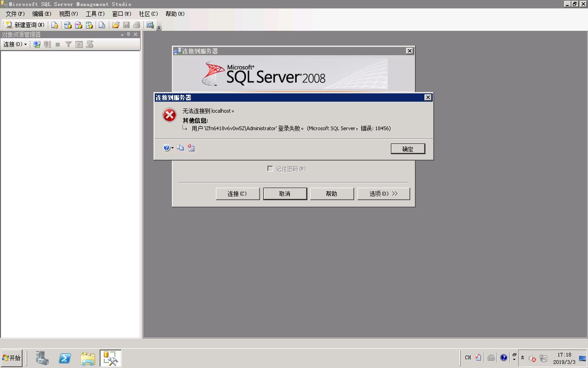Click the Start (开始) button
Viewport: 588px width, 368px height.
(x=11, y=358)
